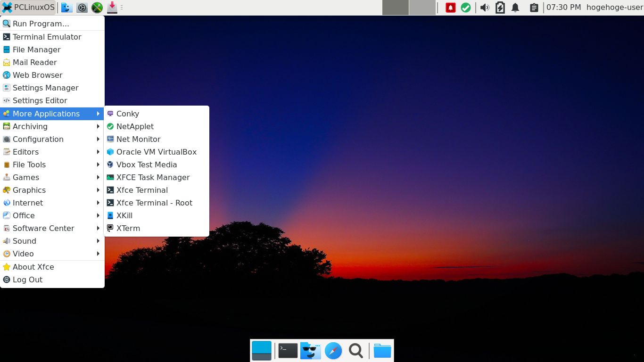
Task: Open Net Monitor from the submenu
Action: click(x=157, y=139)
